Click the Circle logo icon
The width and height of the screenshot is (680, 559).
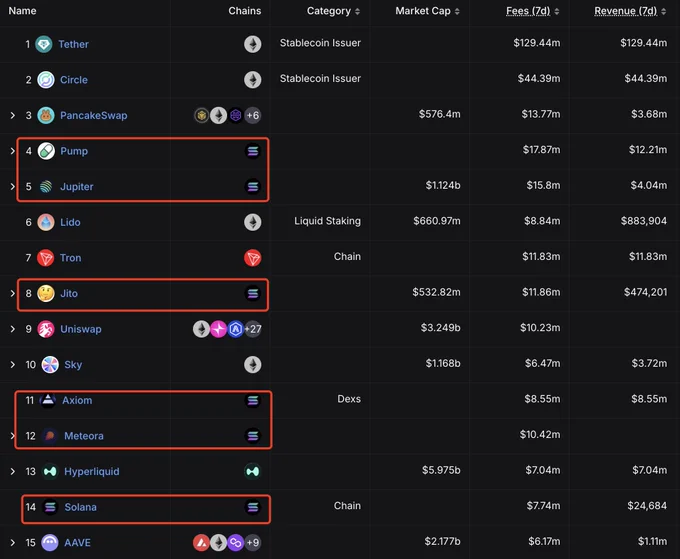click(46, 80)
